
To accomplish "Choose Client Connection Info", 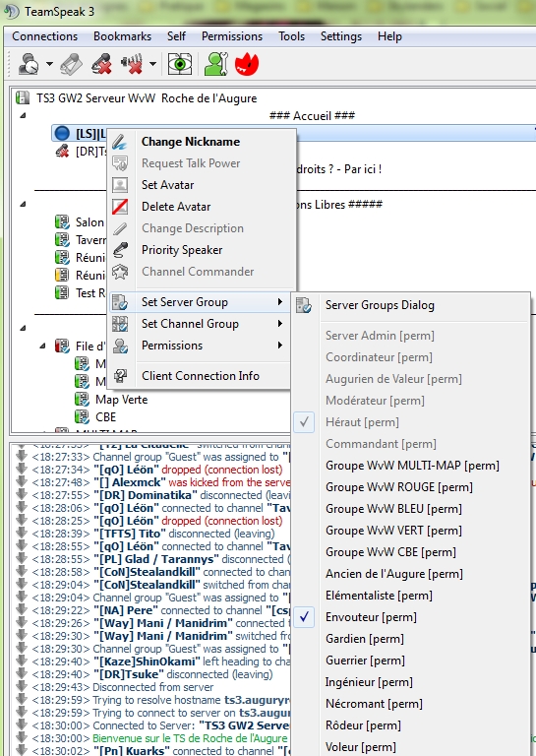I will 201,376.
